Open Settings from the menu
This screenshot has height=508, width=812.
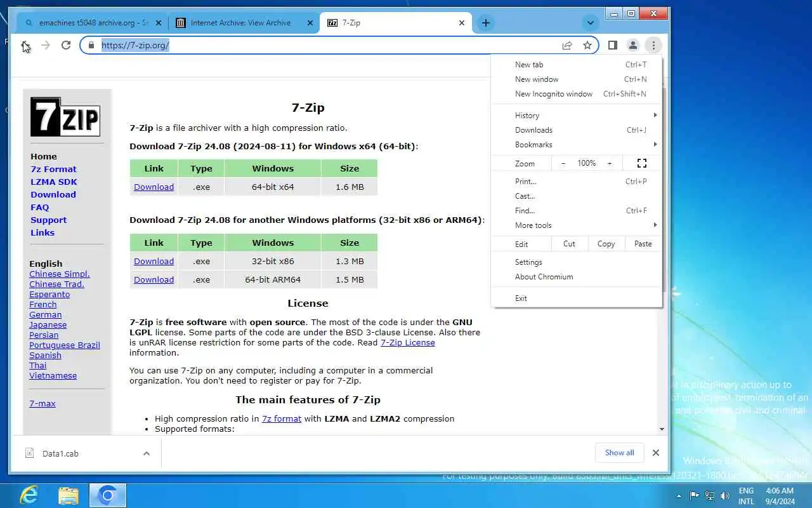[x=576, y=262]
